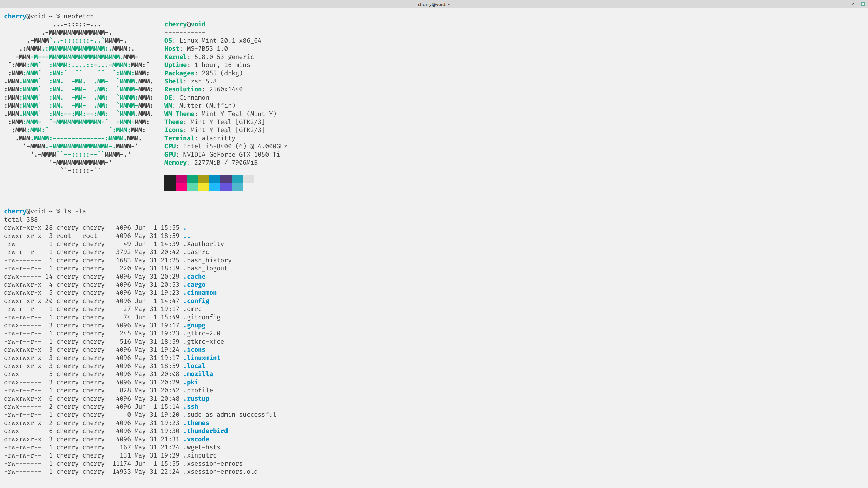Click the .thunderbird directory name

[x=205, y=431]
